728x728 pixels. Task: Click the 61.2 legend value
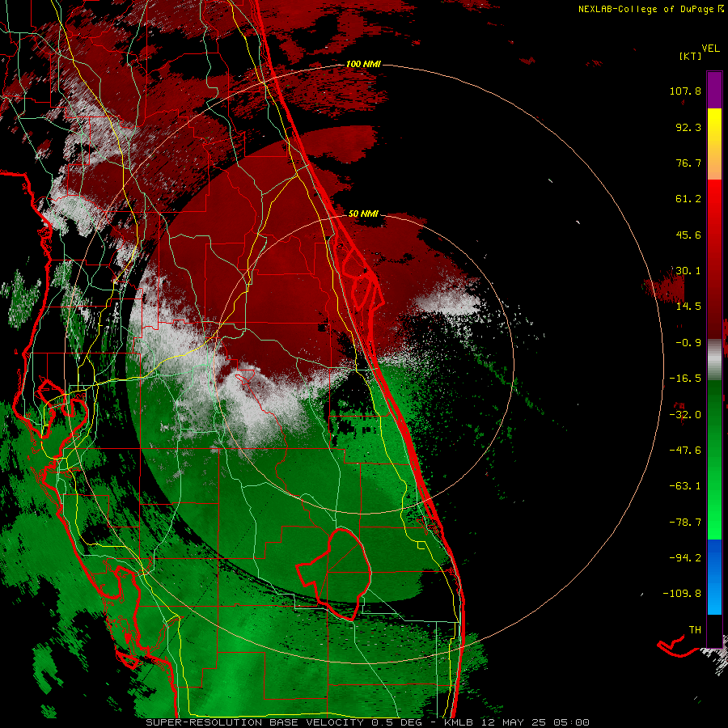[688, 199]
